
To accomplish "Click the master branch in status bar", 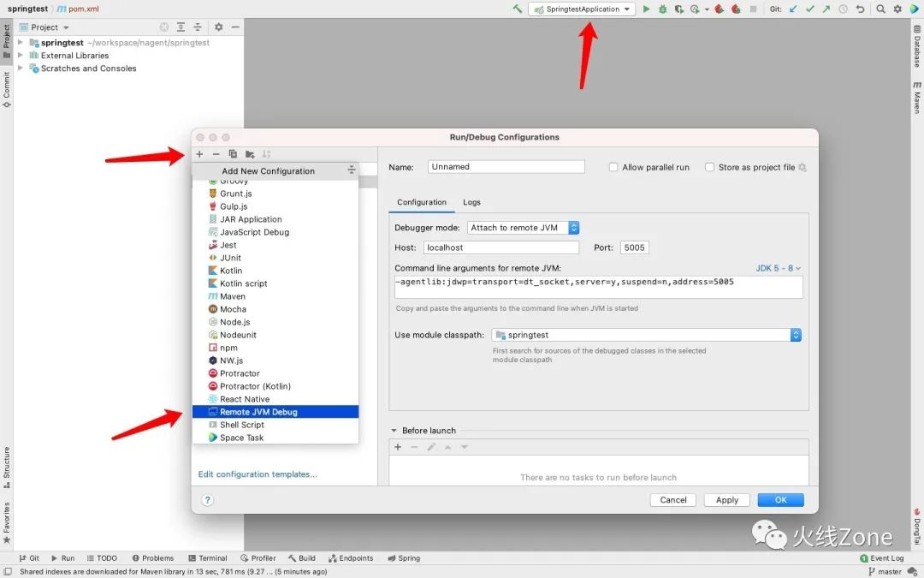I will pos(885,571).
